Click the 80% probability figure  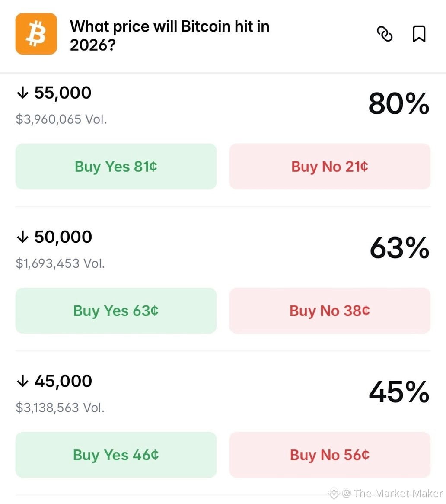(399, 103)
